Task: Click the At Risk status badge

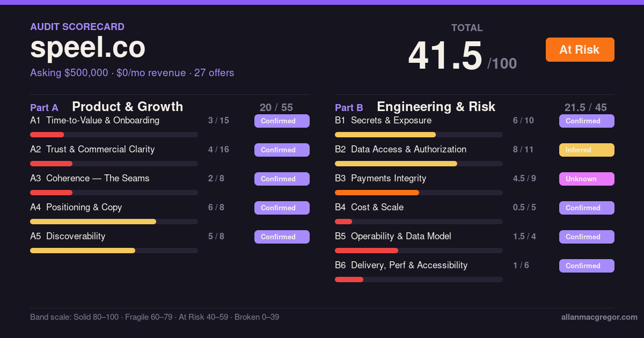Action: tap(580, 50)
